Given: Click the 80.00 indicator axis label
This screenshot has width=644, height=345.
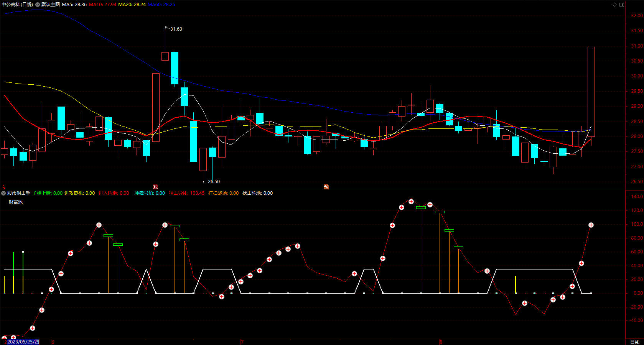Looking at the screenshot, I should click(637, 238).
